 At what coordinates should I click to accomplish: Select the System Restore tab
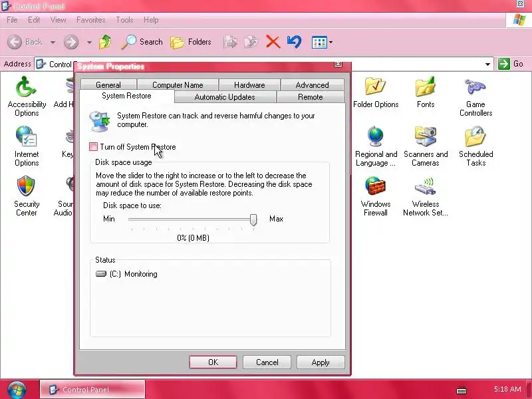126,96
